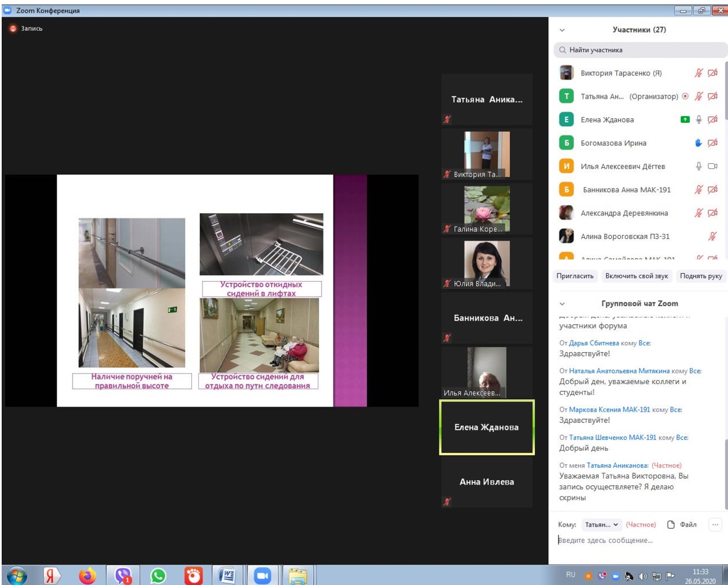Click the Zoom icon in taskbar
The width and height of the screenshot is (728, 585).
point(263,575)
